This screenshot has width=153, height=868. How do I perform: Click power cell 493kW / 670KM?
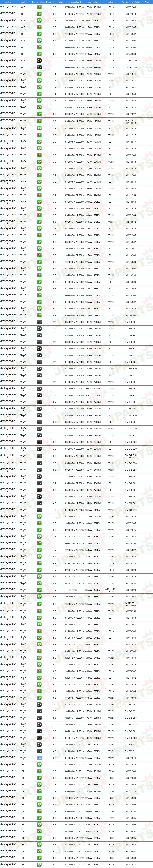coord(93,858)
